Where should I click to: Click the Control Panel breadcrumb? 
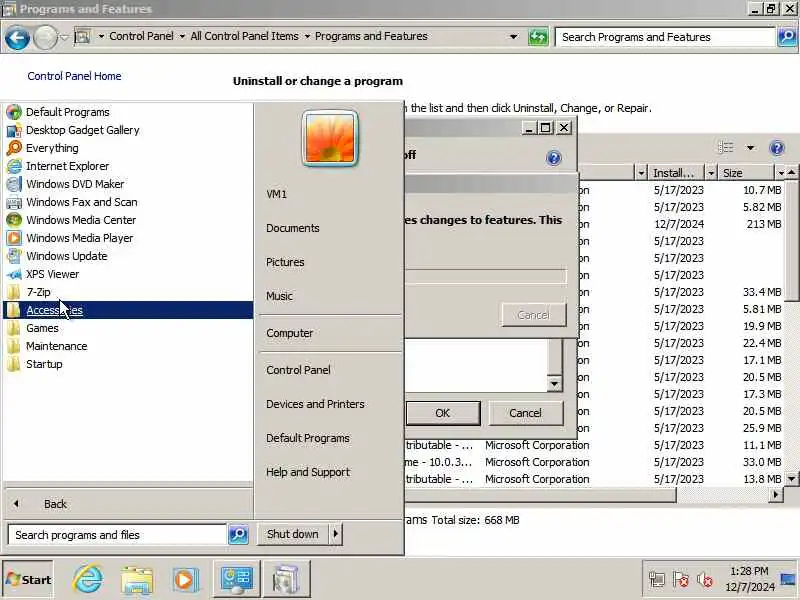click(141, 36)
